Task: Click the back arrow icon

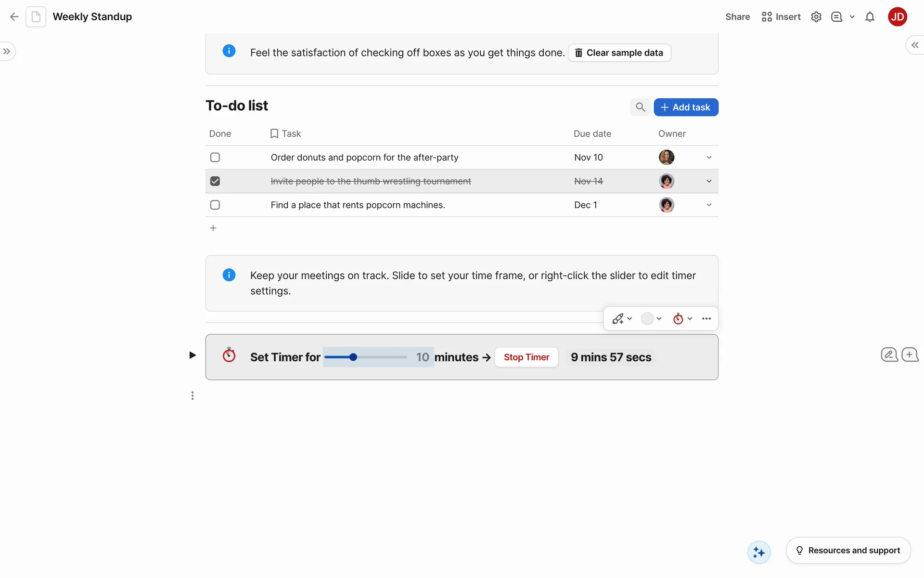Action: [14, 17]
